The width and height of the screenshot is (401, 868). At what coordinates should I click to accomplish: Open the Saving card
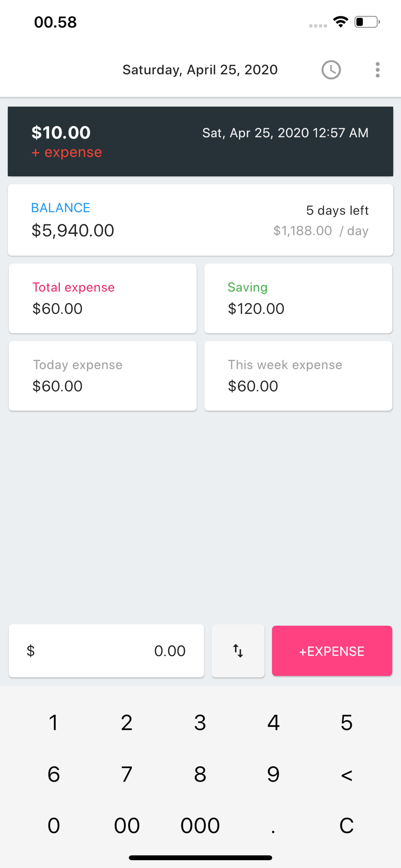pyautogui.click(x=298, y=299)
